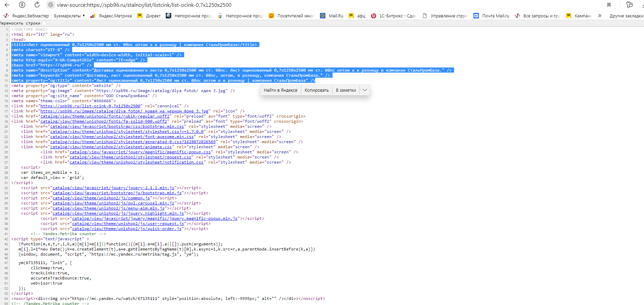Screen dimensions: 644x305
Task: Expand the Букмарклеты bookmark folder
Action: coord(69,16)
